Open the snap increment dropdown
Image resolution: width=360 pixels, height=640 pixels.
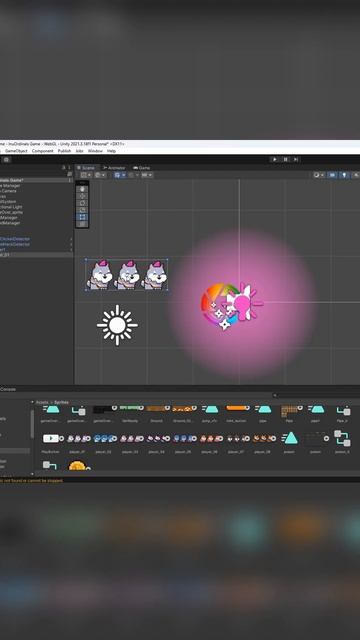[147, 175]
